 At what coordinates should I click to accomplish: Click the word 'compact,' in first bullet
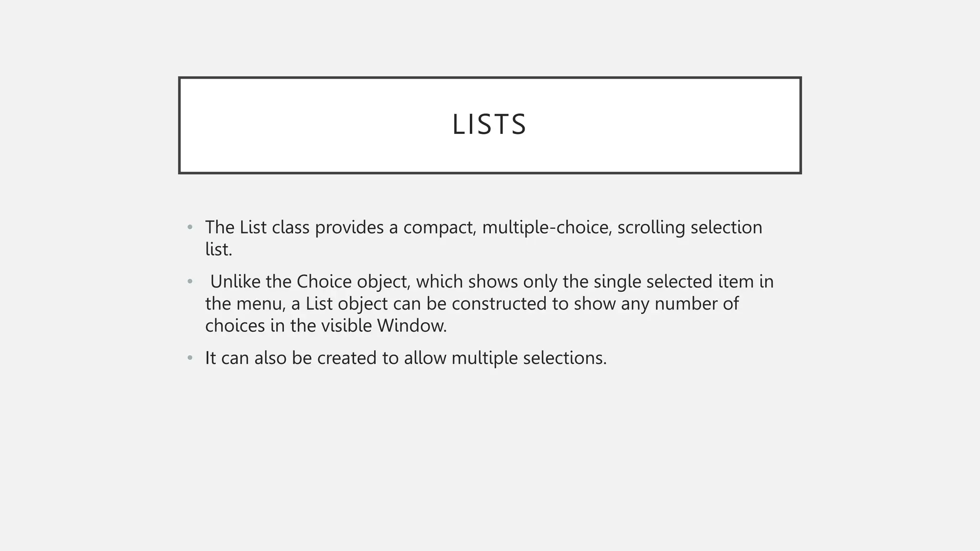tap(440, 227)
